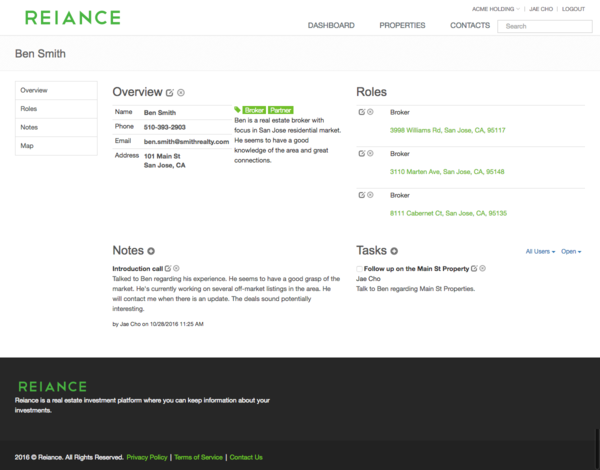Edit the 3998 Williams Rd broker role
Viewport: 600px width, 470px height.
[x=361, y=113]
